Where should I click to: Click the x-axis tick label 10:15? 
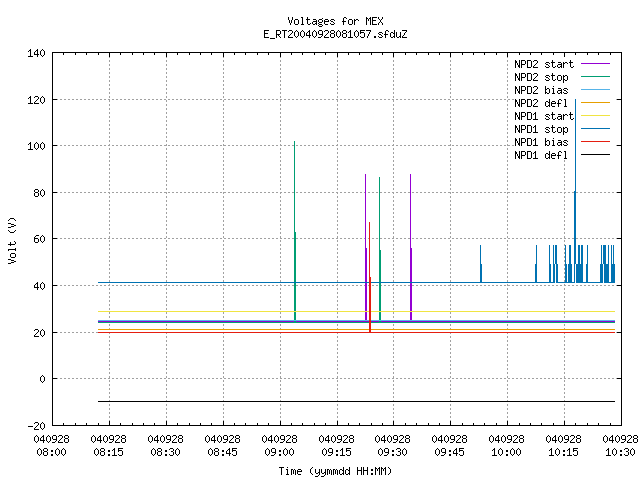click(x=563, y=452)
